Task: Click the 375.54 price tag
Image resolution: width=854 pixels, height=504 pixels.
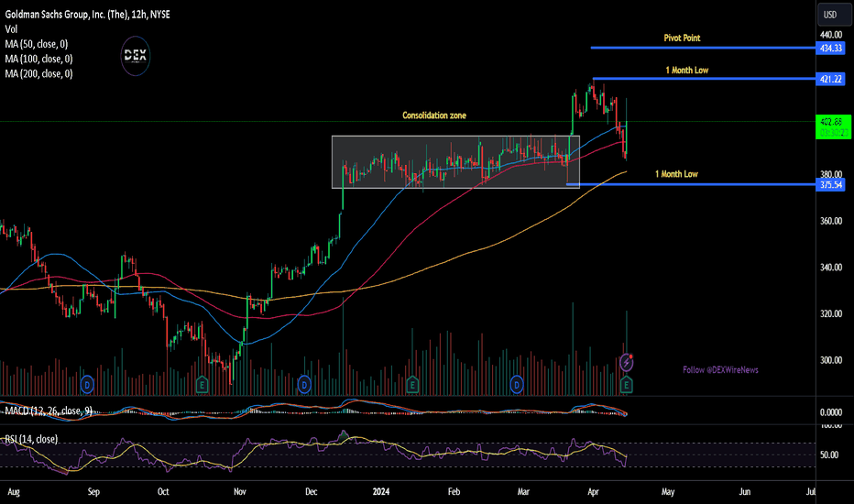Action: click(x=831, y=185)
